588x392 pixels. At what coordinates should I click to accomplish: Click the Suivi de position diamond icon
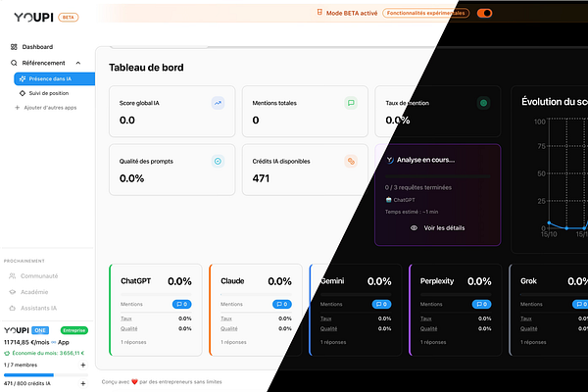click(23, 93)
